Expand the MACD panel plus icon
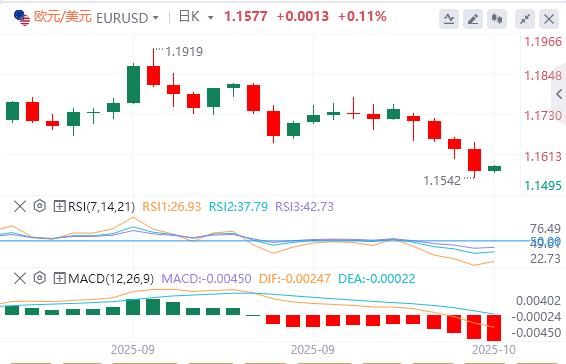Screen dimensions: 566x364 [59, 278]
